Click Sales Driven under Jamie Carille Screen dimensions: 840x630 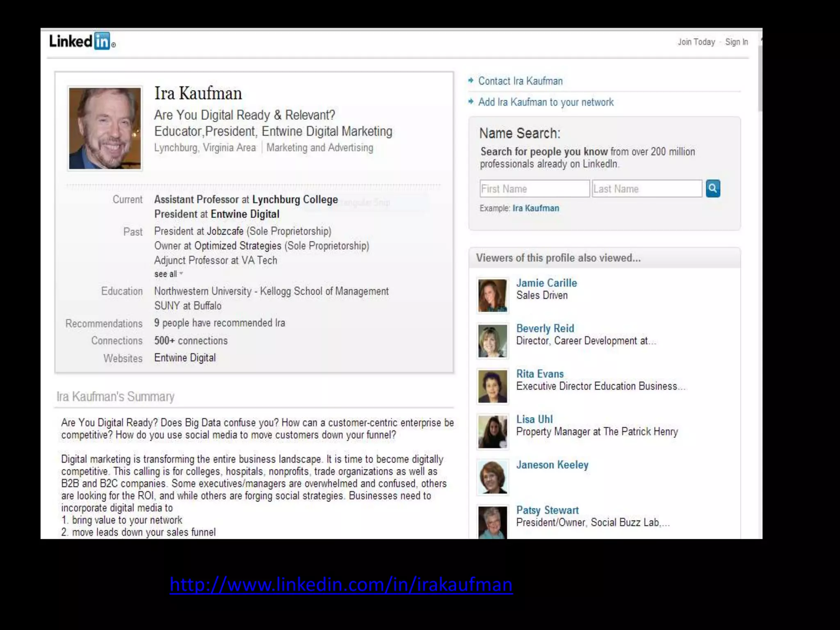[x=542, y=295]
